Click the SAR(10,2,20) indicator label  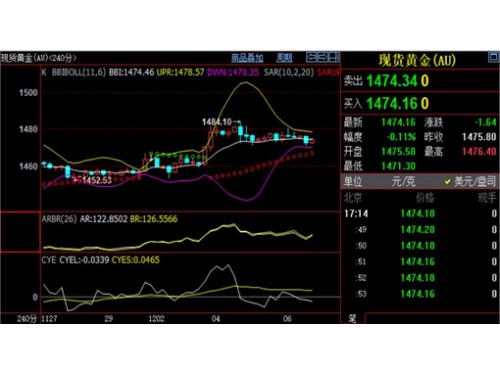click(289, 72)
